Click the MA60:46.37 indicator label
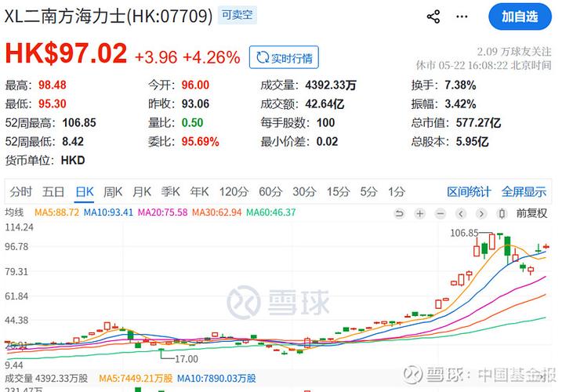 [x=271, y=212]
